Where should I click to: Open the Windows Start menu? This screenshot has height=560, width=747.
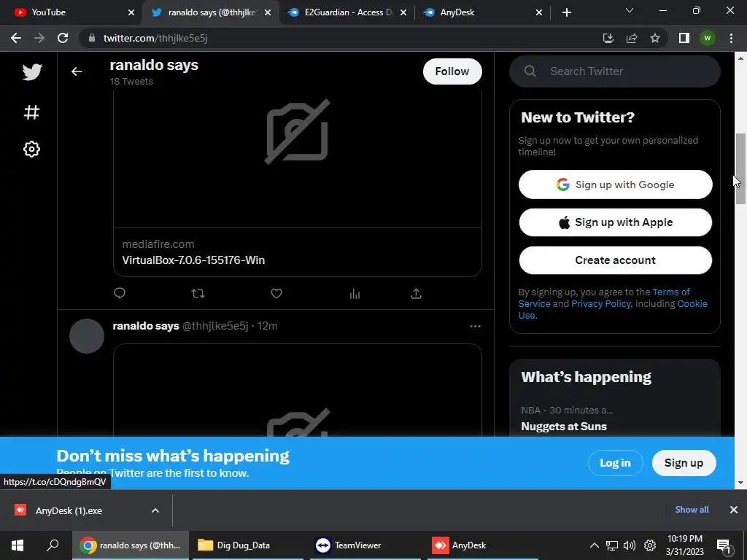(18, 545)
